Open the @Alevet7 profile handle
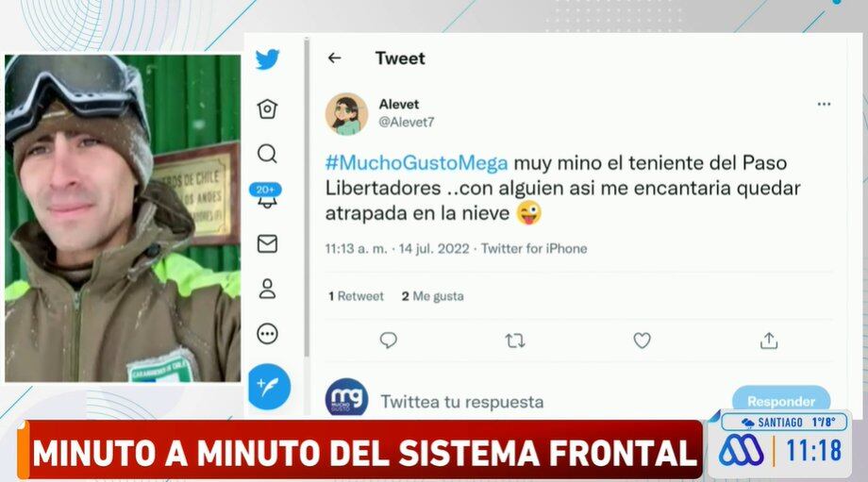 click(x=407, y=123)
